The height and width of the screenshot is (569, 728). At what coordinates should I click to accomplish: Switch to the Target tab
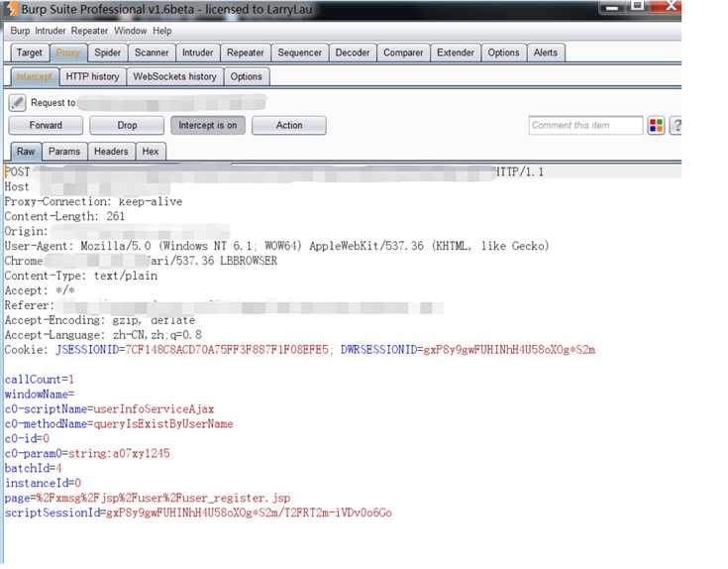pos(30,53)
